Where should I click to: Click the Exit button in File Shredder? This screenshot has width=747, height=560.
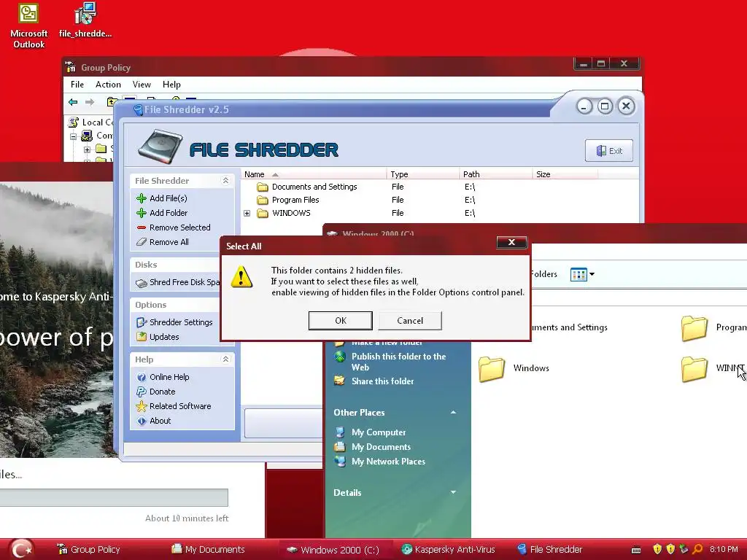[x=609, y=151]
